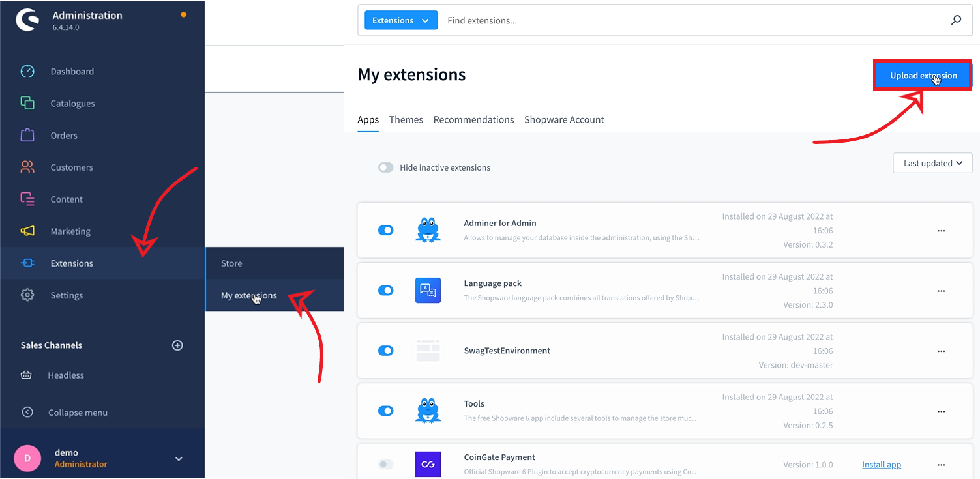The height and width of the screenshot is (479, 980).
Task: Click the Collapse menu arrow icon
Action: [27, 412]
